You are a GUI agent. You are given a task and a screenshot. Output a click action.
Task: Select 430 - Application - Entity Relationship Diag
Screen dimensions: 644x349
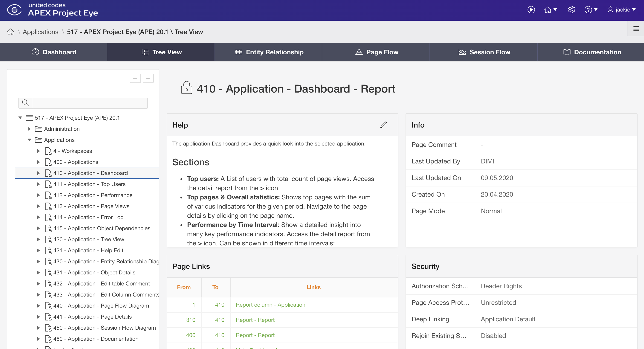106,261
